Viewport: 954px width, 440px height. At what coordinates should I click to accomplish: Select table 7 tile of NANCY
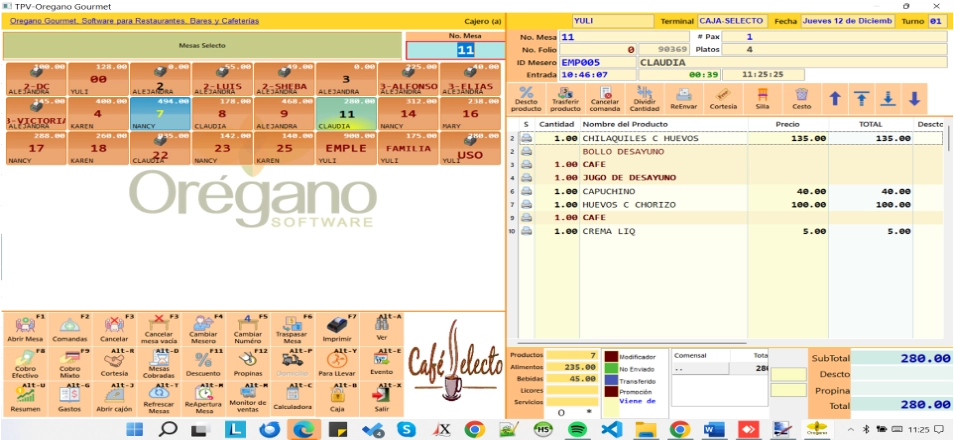160,114
